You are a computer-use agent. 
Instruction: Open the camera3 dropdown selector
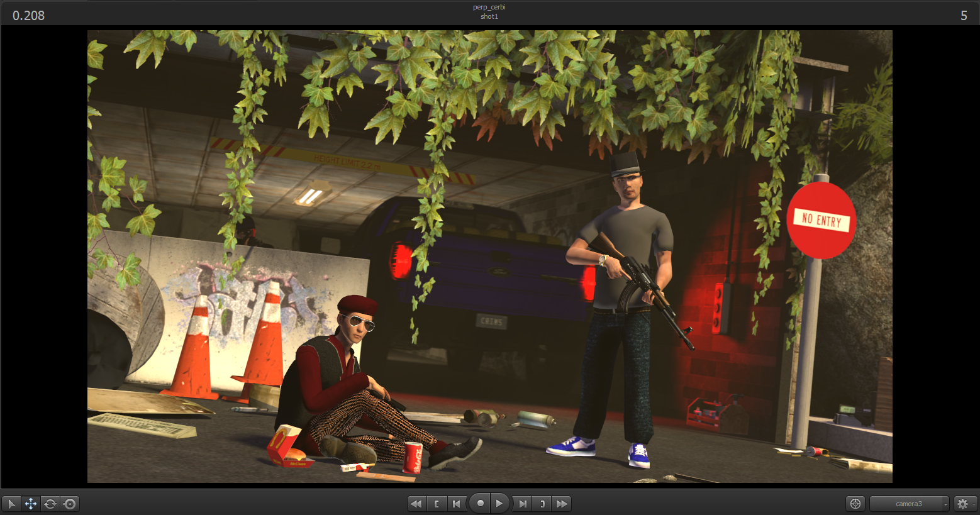point(910,504)
